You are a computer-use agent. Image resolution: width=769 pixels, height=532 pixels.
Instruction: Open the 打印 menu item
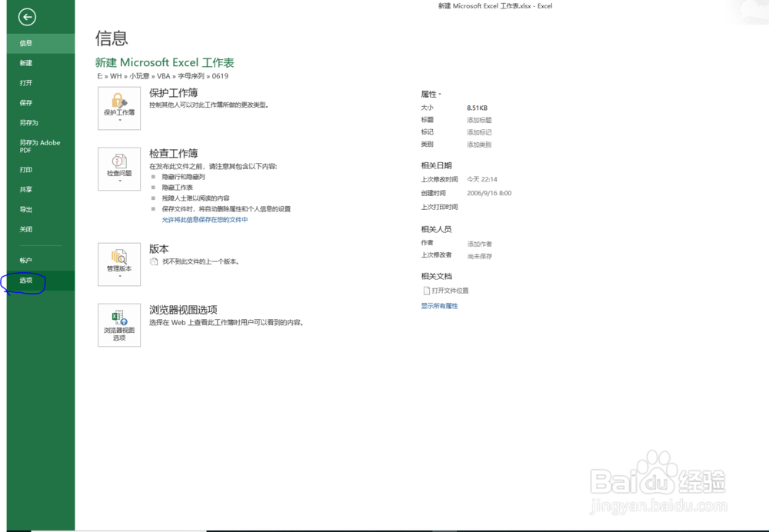coord(41,170)
